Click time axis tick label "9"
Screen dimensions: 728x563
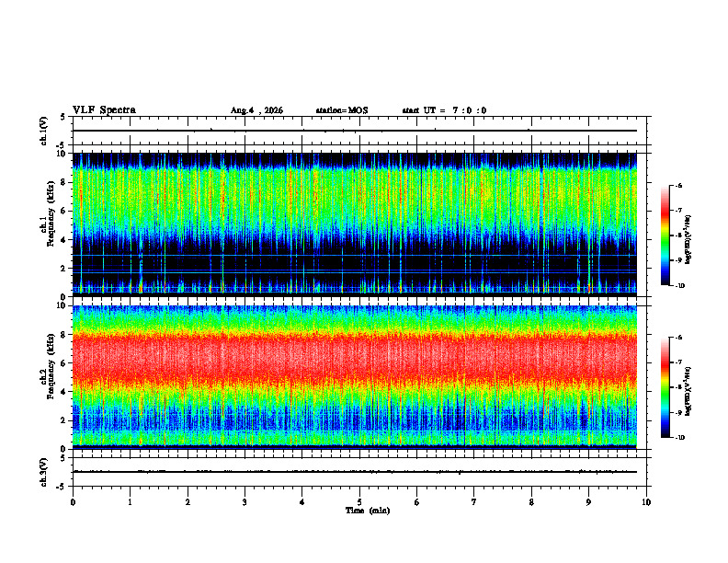[588, 502]
